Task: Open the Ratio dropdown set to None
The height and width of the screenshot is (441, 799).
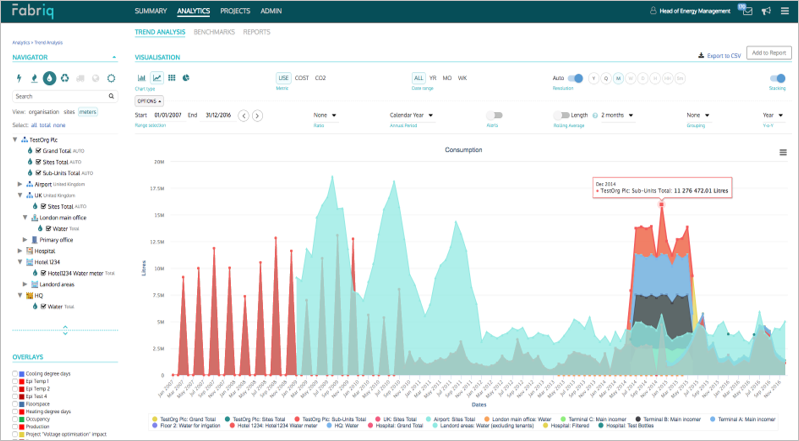Action: point(324,115)
